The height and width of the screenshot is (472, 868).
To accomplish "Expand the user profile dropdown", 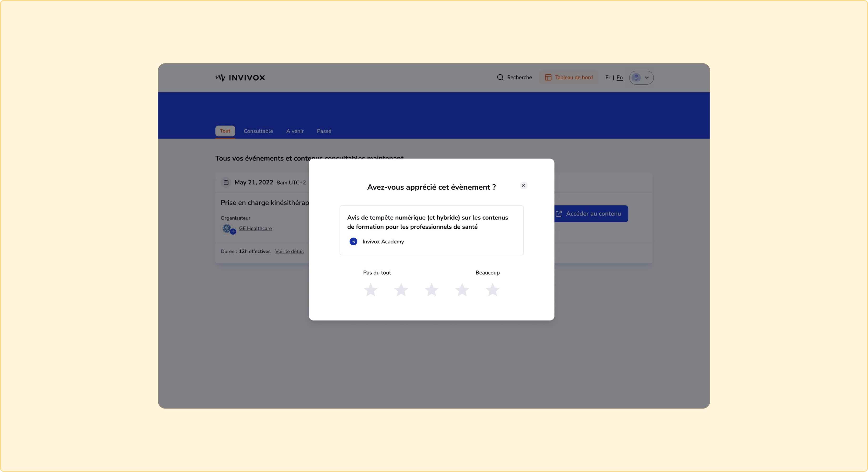I will click(641, 78).
